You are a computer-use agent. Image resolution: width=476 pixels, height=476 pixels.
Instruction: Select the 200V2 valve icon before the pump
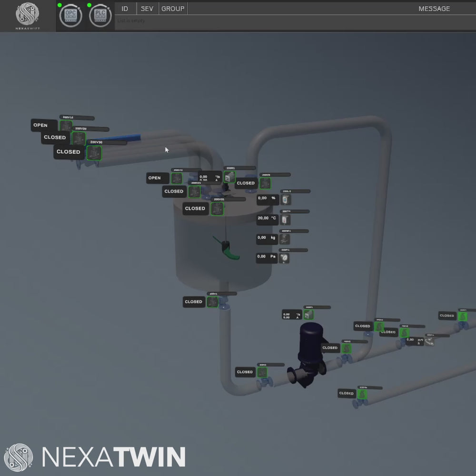point(262,372)
